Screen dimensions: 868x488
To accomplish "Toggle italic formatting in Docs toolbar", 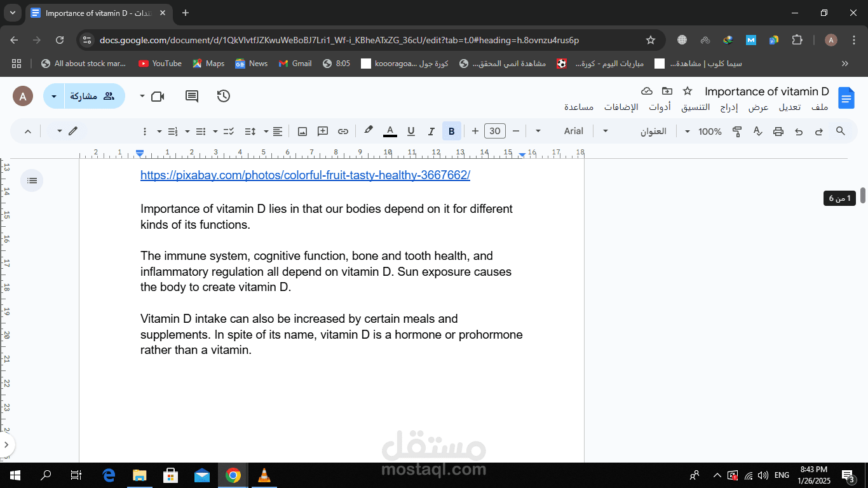I will point(431,132).
